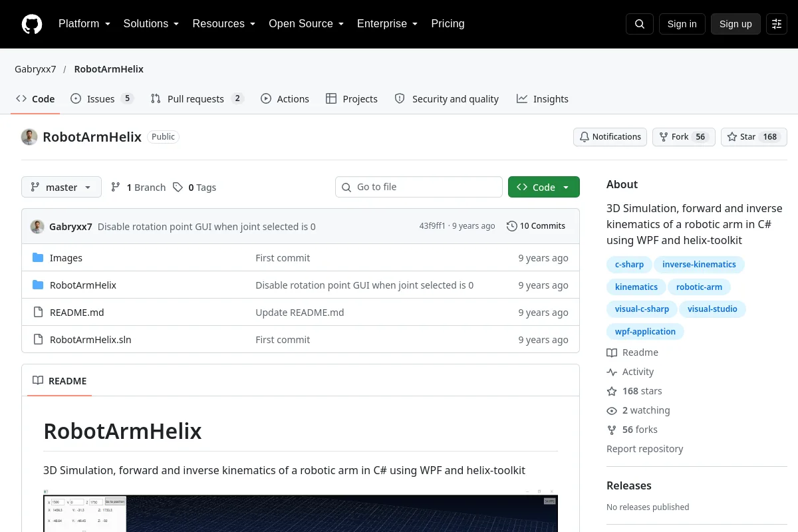This screenshot has height=532, width=798.
Task: Open the Insights tab
Action: (543, 99)
